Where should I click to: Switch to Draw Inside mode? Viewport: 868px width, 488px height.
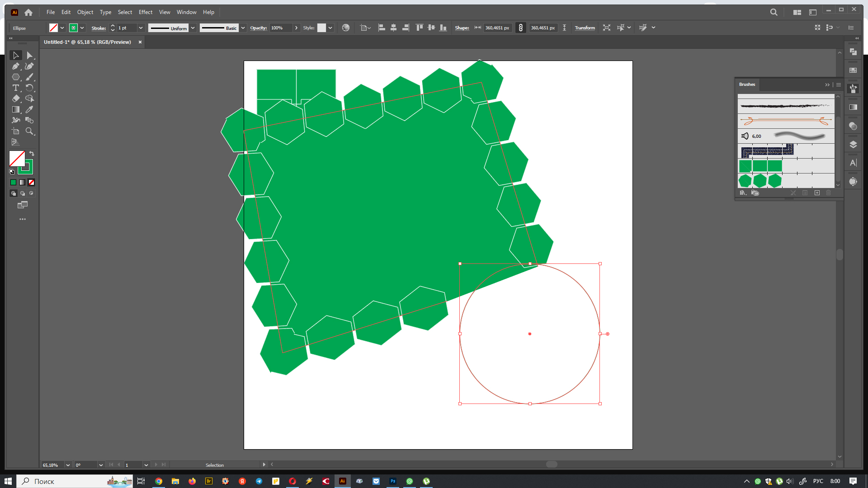click(31, 193)
